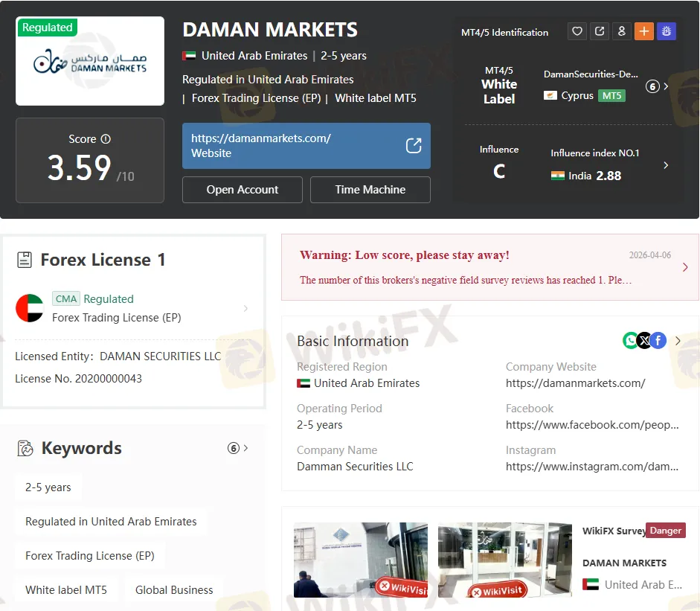The image size is (700, 611).
Task: Click the purple bug report icon
Action: [x=666, y=32]
